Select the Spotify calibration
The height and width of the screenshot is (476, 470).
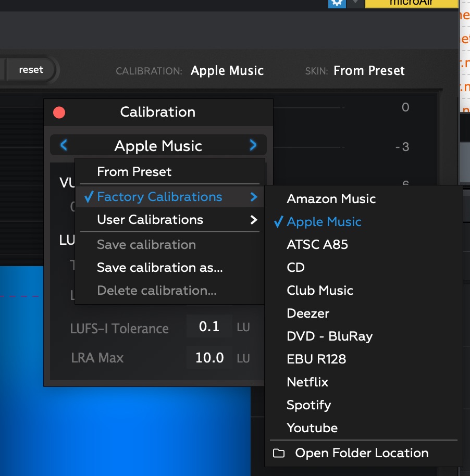(308, 405)
